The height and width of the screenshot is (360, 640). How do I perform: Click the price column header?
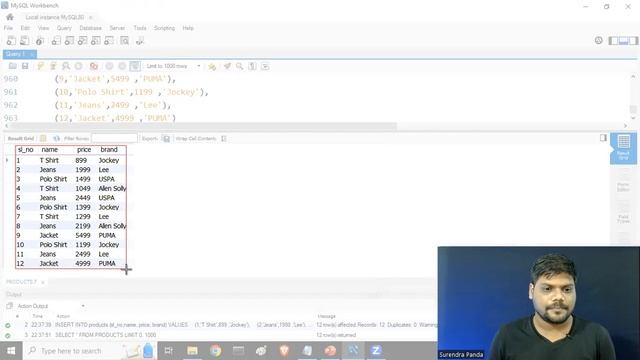click(x=84, y=150)
